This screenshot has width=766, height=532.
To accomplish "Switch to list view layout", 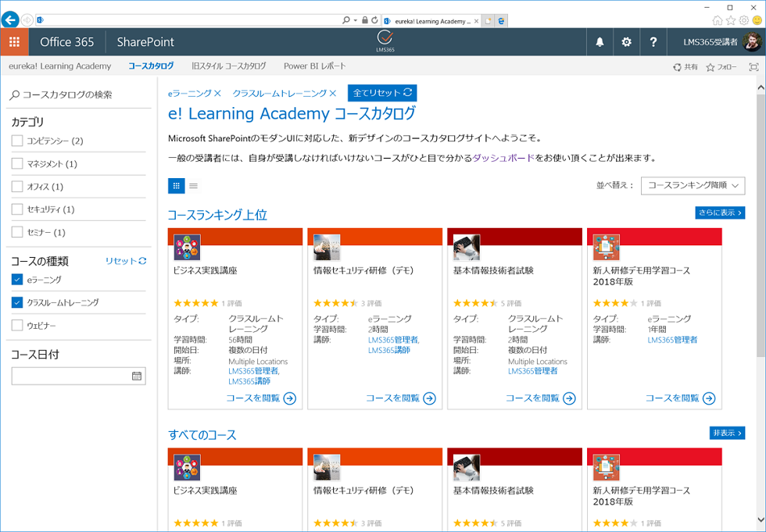I will click(x=194, y=186).
